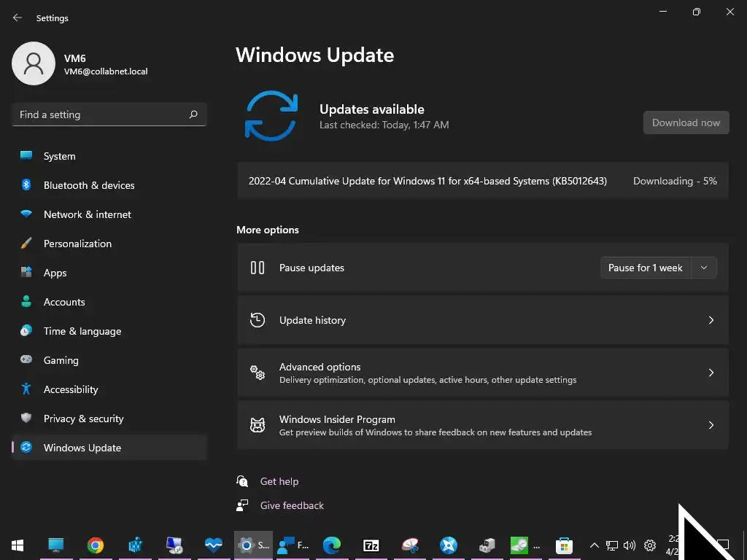Expand the pause duration dropdown arrow
The image size is (747, 560).
(704, 268)
